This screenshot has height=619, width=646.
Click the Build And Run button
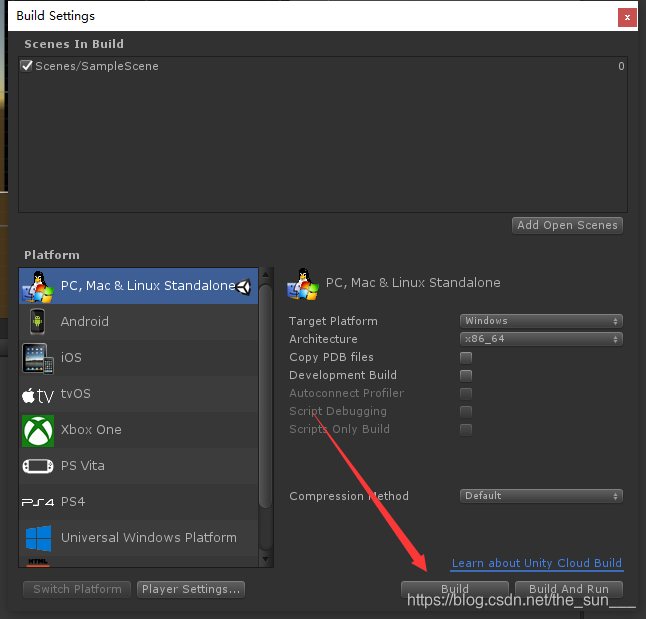(x=569, y=589)
